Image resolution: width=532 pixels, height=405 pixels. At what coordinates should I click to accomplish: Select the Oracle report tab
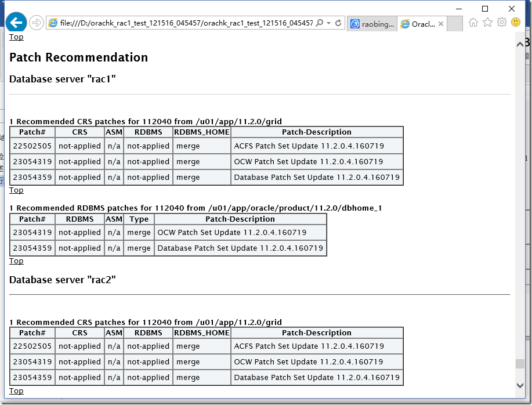point(418,24)
